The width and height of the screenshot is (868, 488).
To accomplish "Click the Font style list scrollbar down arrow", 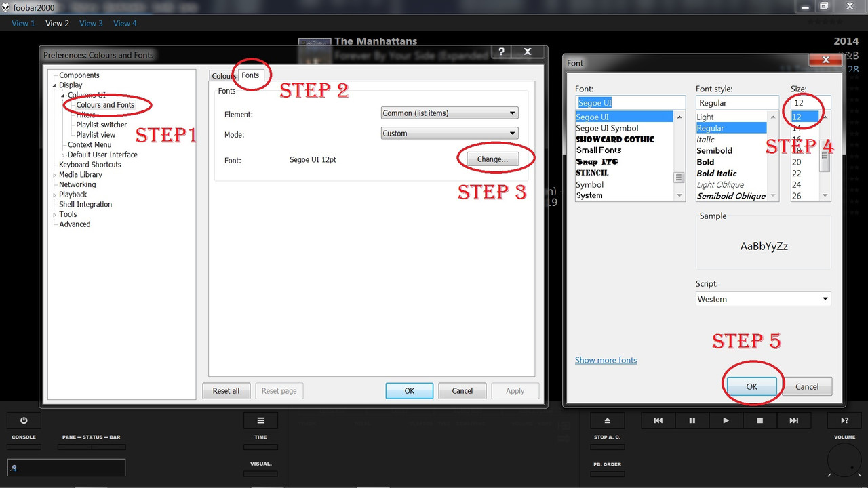I will (773, 195).
